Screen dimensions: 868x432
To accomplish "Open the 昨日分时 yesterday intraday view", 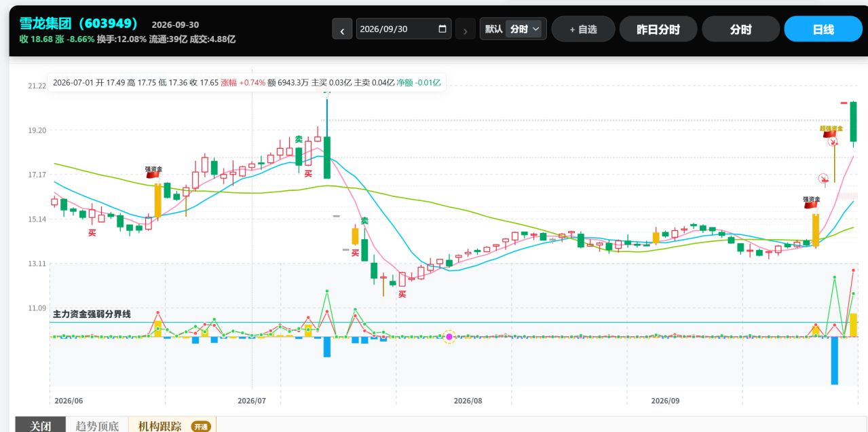I will [x=658, y=29].
